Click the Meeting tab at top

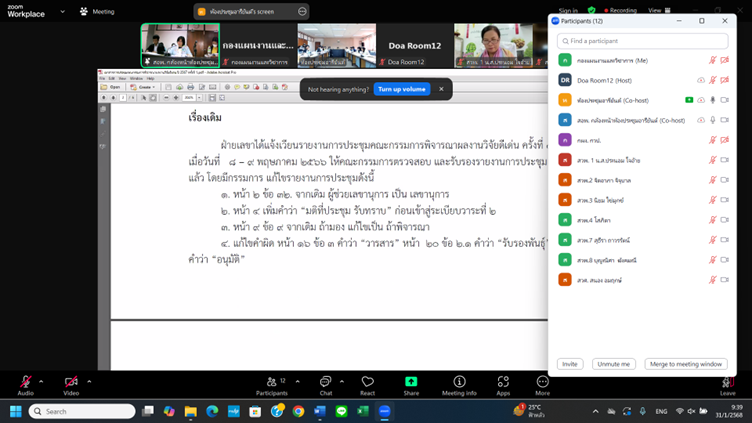click(x=97, y=12)
